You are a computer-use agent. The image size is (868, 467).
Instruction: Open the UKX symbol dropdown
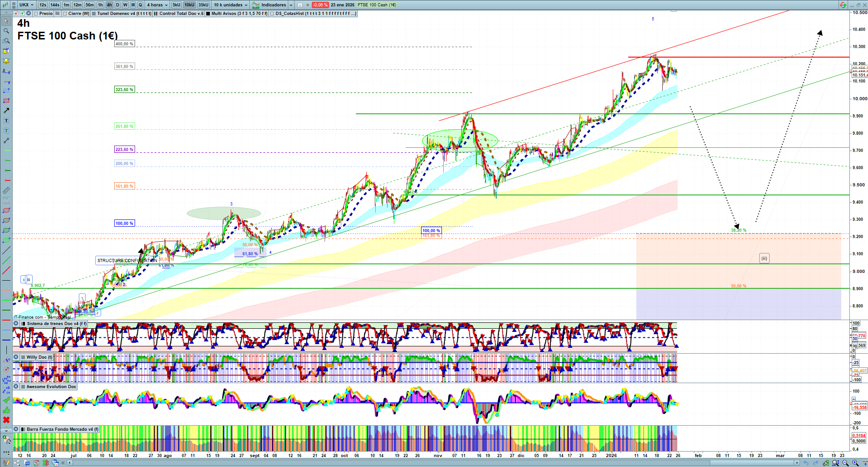(x=26, y=5)
